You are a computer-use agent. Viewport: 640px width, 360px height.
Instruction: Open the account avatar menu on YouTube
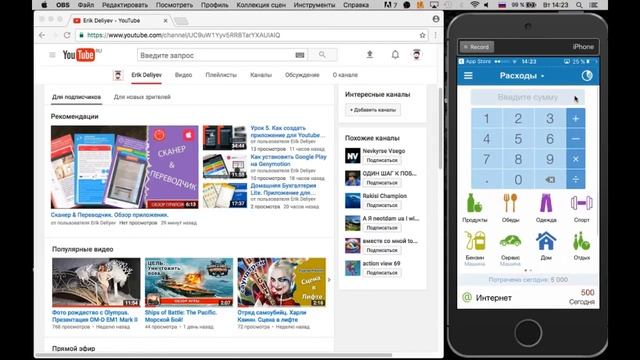[416, 54]
